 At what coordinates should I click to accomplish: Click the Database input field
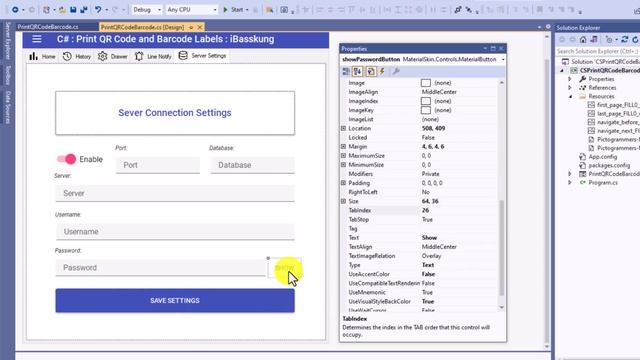tap(252, 165)
